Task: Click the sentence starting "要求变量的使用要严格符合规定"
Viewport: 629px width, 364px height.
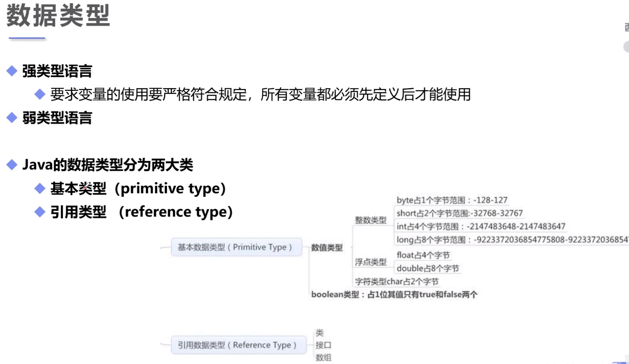Action: [260, 94]
